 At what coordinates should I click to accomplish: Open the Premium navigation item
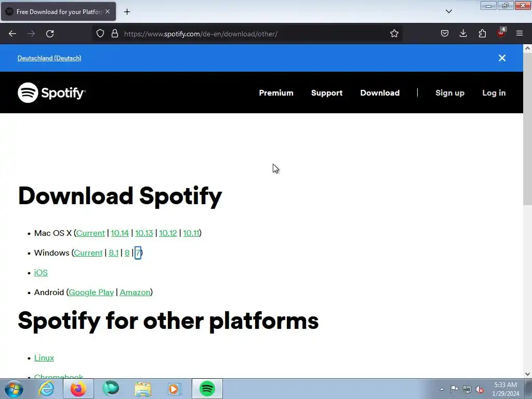276,93
